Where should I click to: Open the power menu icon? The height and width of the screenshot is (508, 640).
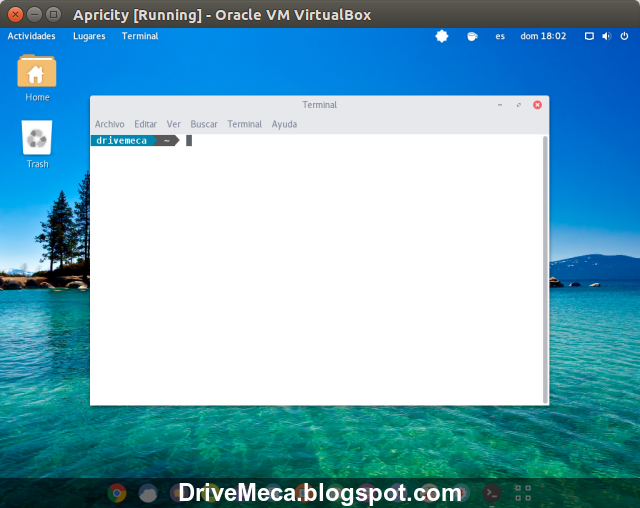[x=624, y=36]
